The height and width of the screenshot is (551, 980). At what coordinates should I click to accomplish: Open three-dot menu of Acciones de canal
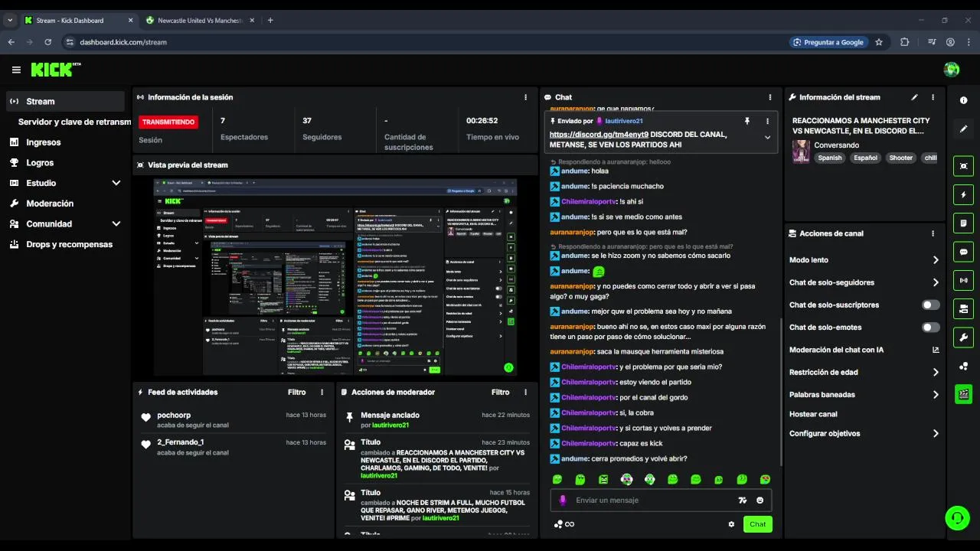pyautogui.click(x=933, y=233)
